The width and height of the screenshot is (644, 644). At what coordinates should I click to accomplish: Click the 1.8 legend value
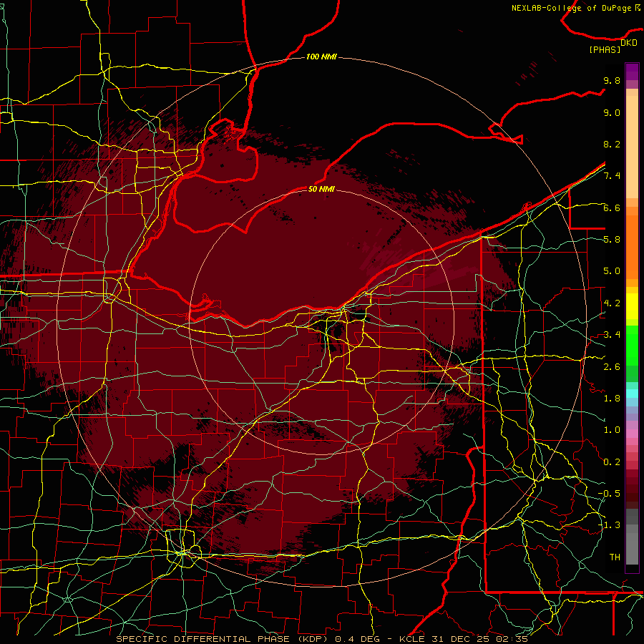point(612,399)
